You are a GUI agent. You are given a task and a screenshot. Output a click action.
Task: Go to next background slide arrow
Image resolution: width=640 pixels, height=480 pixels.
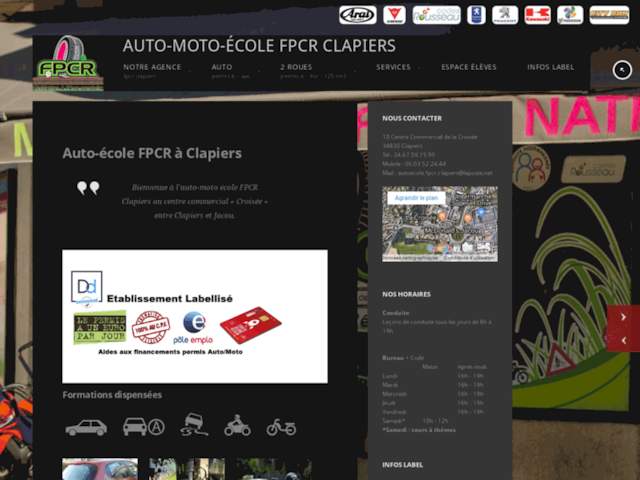tap(624, 317)
